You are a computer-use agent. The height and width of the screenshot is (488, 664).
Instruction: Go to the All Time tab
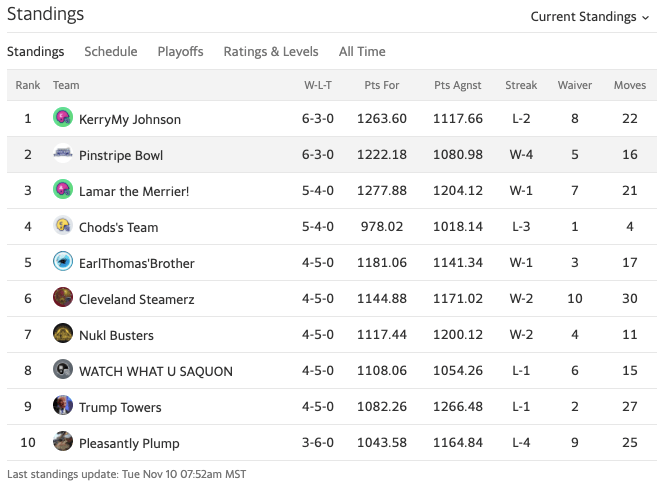[362, 51]
